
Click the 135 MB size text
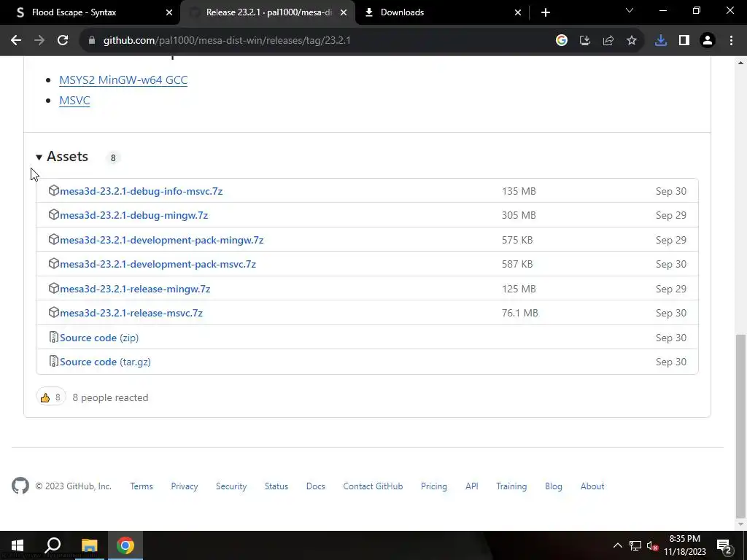(519, 191)
